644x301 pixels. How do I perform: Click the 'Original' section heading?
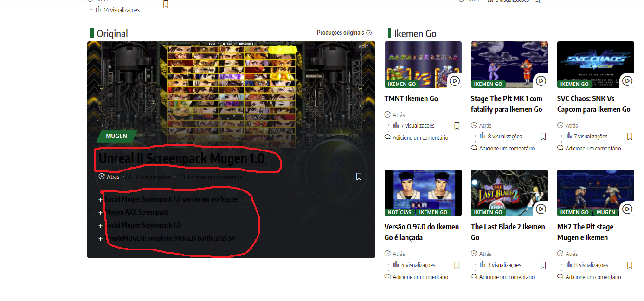pos(112,33)
